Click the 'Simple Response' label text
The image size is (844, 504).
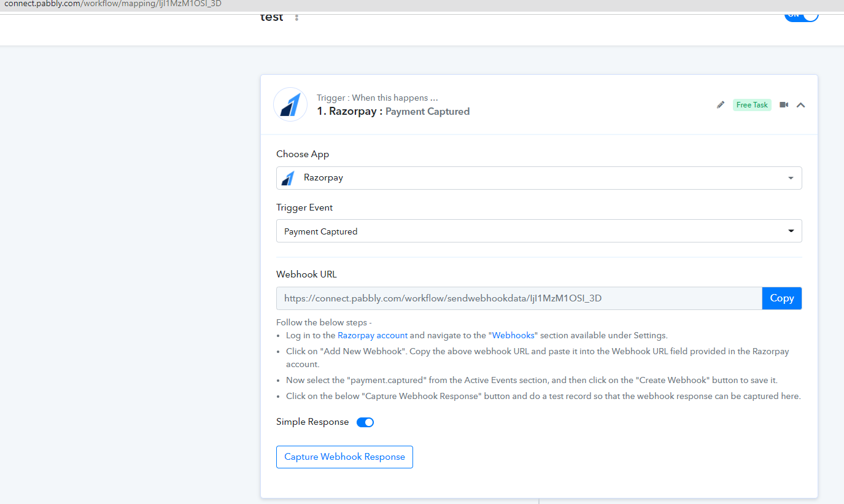click(312, 422)
